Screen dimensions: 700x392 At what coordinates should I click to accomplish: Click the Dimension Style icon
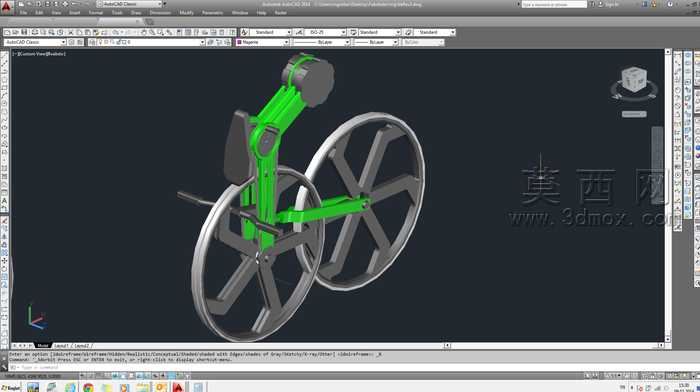tap(299, 32)
